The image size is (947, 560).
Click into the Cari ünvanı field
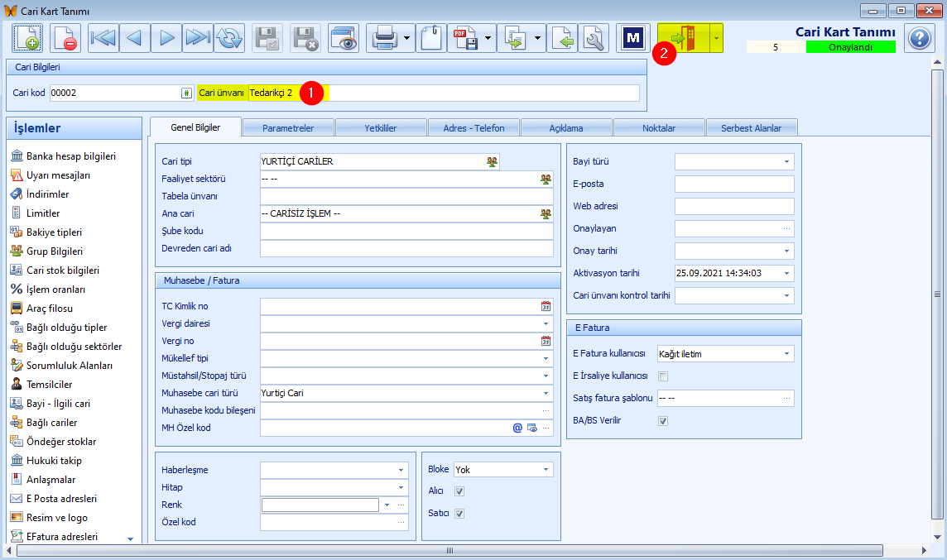coord(444,93)
